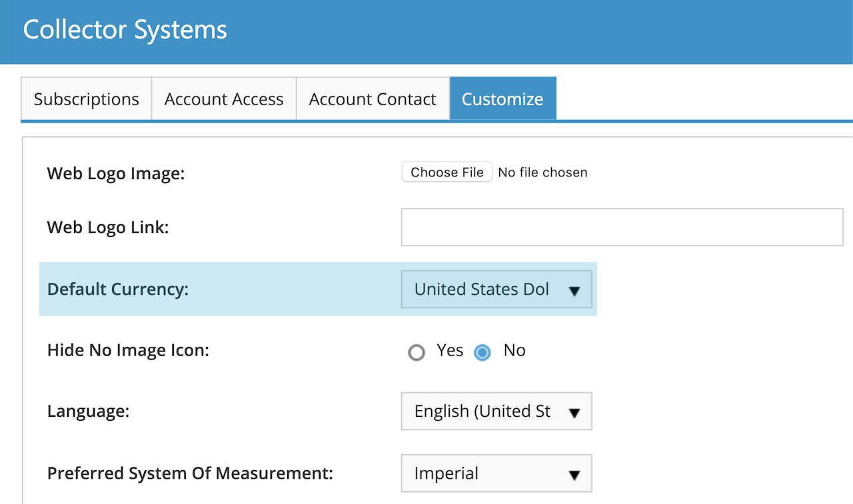Focus the Web Logo Link input field
This screenshot has height=504, width=853.
click(622, 227)
